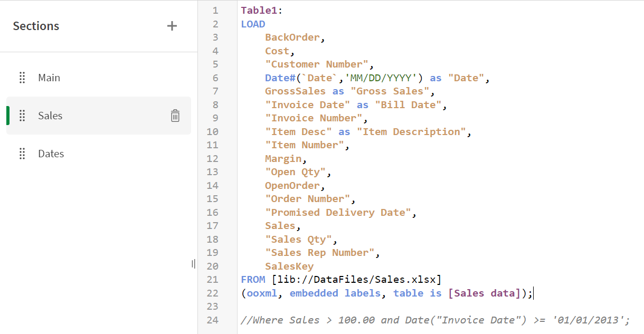Click the "Promised Delivery Date" field
644x334 pixels.
338,212
